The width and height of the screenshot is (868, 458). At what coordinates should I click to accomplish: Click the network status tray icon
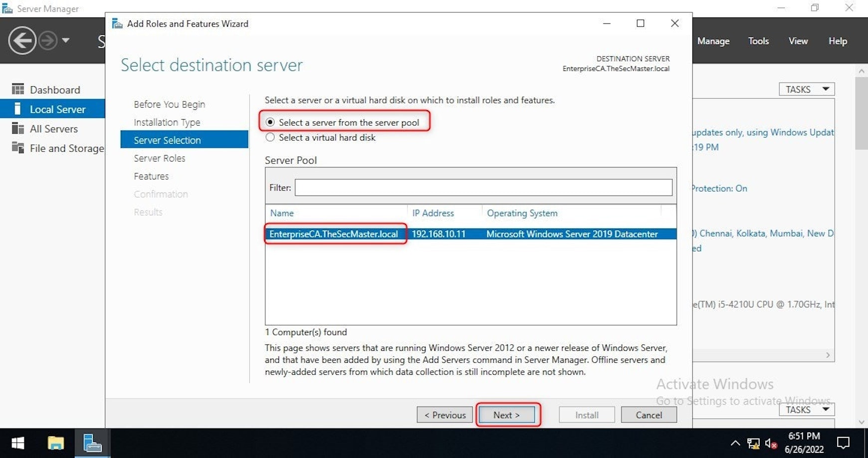point(753,443)
